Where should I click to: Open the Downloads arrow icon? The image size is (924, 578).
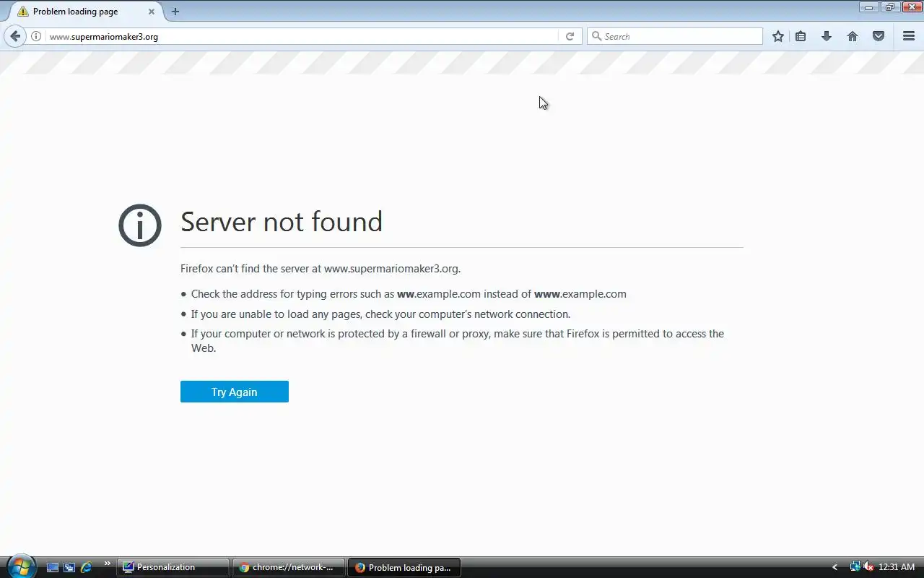(827, 36)
